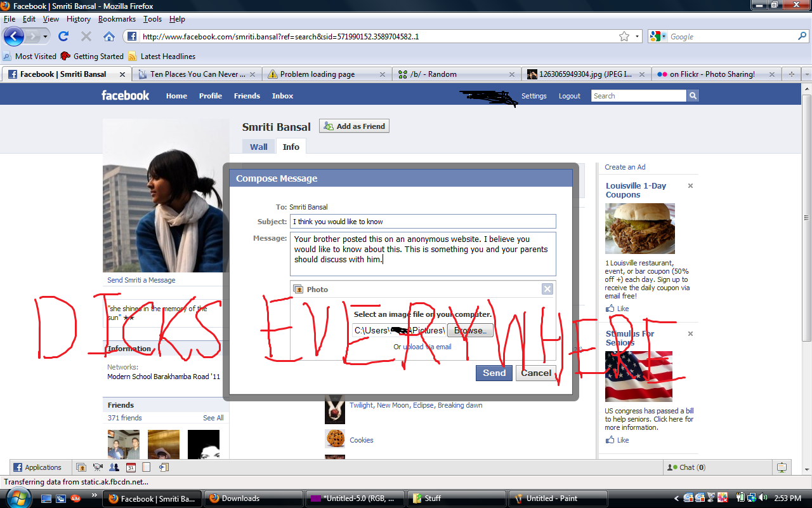This screenshot has height=508, width=812.
Task: Go back with the Firefox back arrow
Action: click(x=13, y=36)
